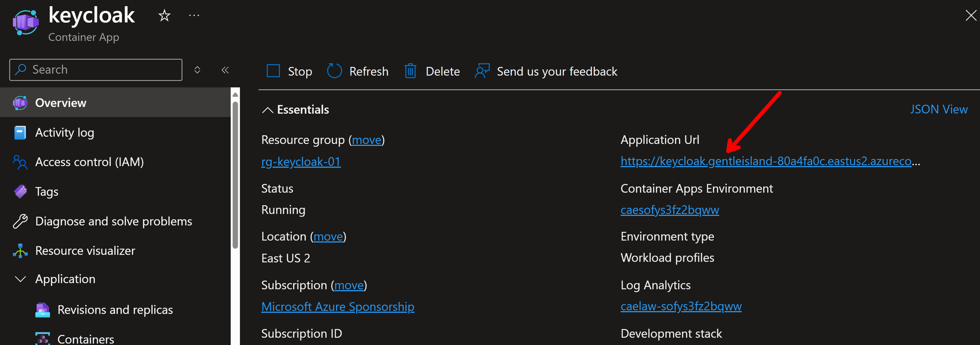Select the Tags purple tag icon
Image resolution: width=980 pixels, height=345 pixels.
click(20, 191)
